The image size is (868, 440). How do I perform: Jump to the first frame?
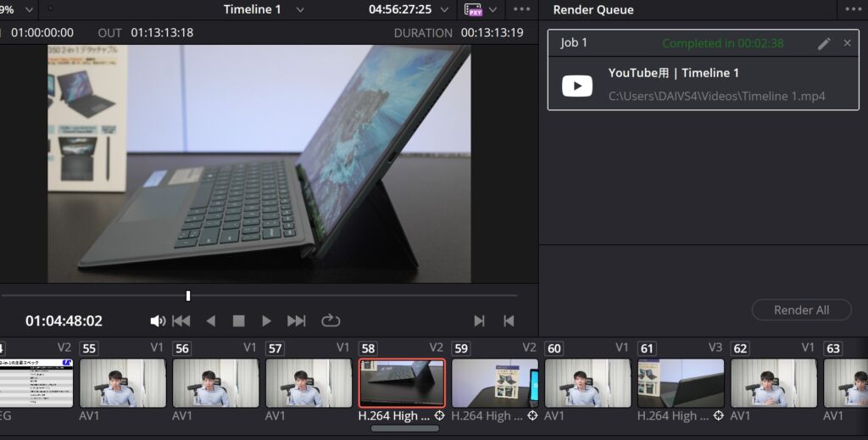point(181,321)
